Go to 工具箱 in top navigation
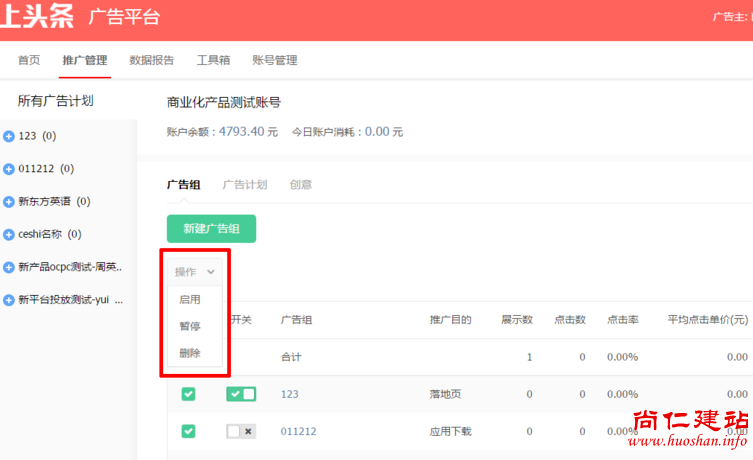The height and width of the screenshot is (460, 753). coord(213,60)
